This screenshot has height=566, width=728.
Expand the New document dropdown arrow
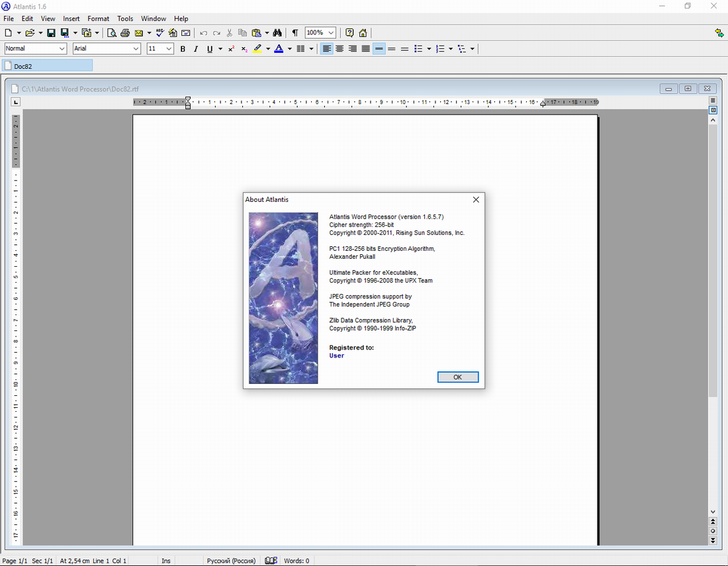pos(19,33)
